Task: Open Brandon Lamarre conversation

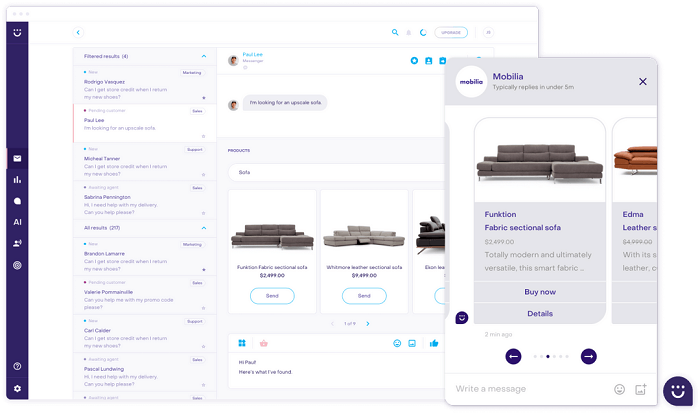Action: [145, 257]
